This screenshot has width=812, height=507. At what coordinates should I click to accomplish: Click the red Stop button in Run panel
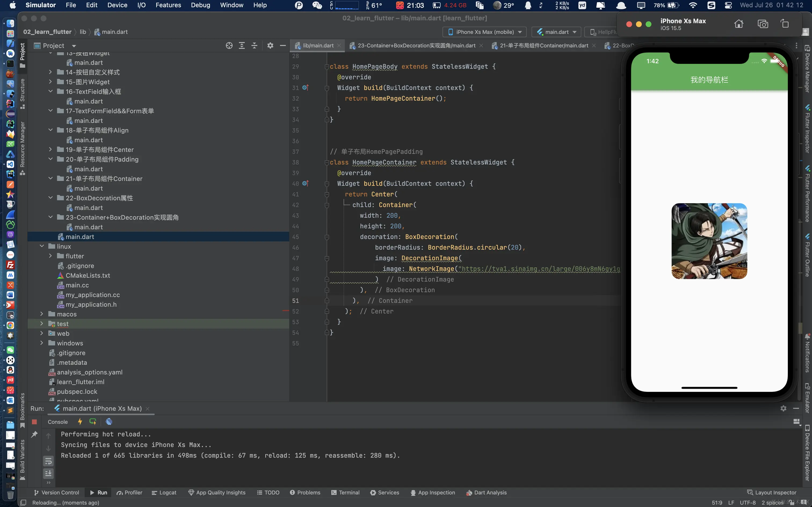(x=34, y=422)
